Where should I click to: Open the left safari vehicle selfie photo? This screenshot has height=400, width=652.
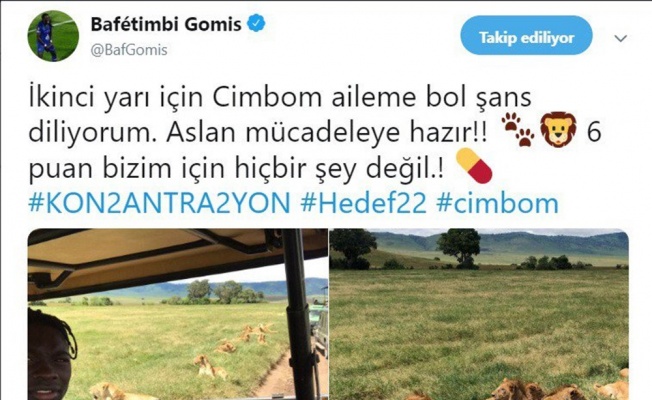click(x=178, y=314)
